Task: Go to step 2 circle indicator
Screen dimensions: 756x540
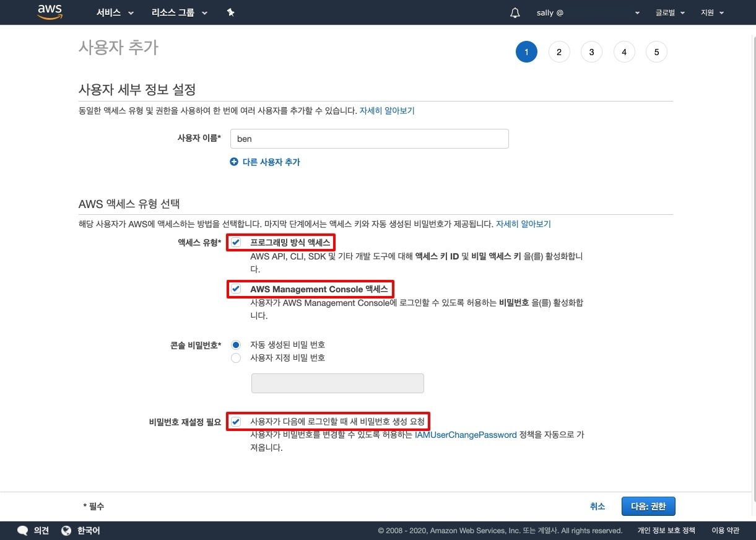Action: 559,52
